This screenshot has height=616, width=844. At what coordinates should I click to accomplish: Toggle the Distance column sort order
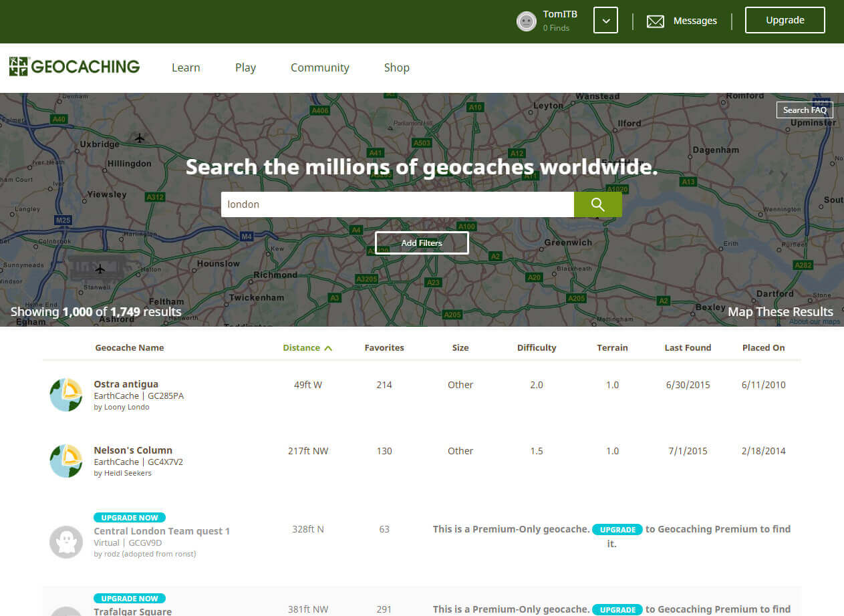point(307,347)
